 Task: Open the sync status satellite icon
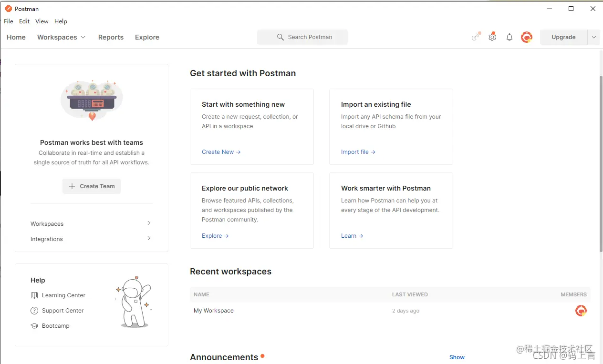476,37
